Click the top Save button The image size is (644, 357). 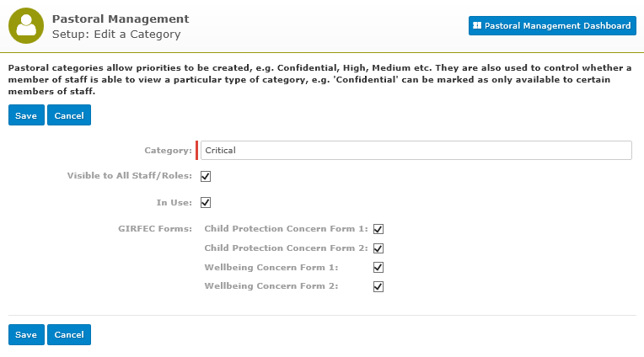(26, 115)
